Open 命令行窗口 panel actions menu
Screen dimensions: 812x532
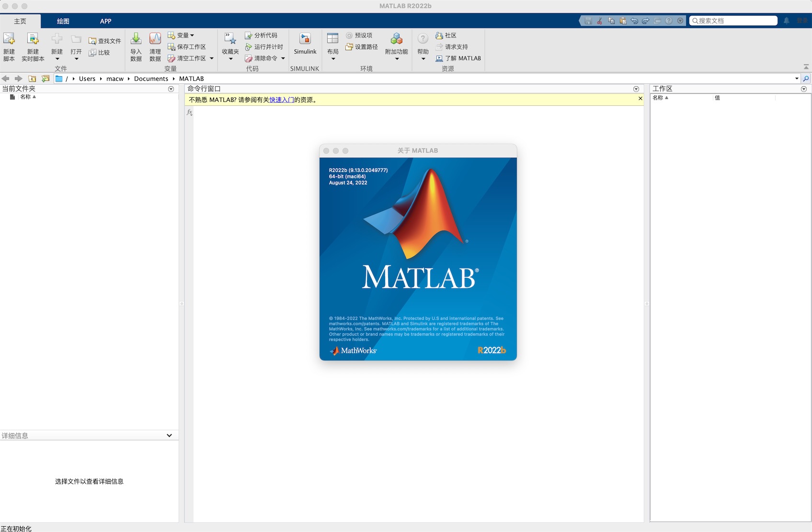click(x=636, y=89)
